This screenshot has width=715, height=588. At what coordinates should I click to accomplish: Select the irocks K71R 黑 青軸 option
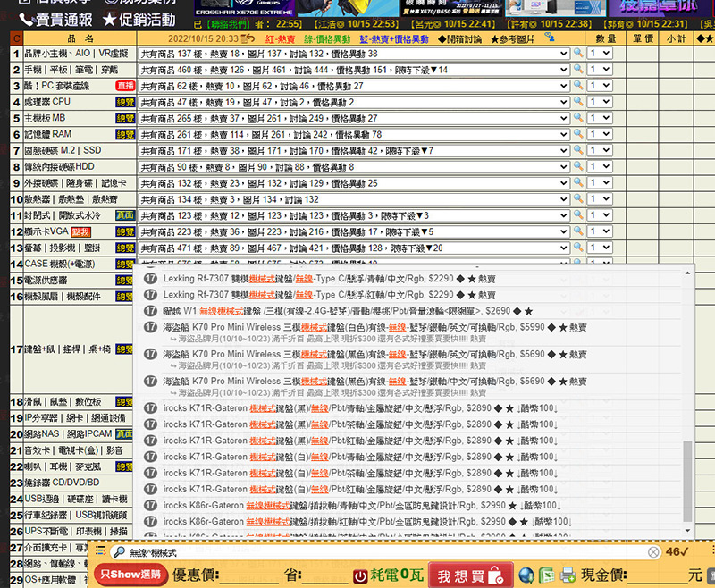[412, 408]
